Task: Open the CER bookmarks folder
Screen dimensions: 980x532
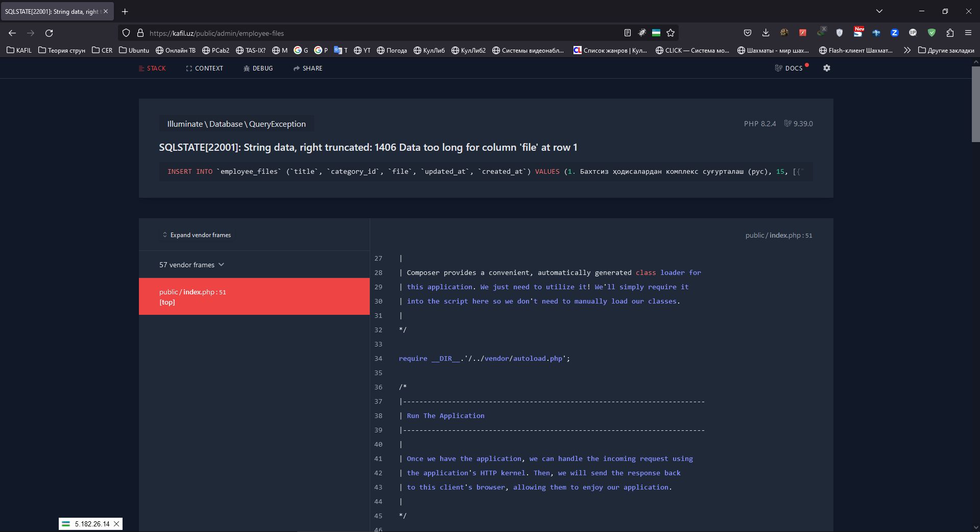Action: tap(102, 50)
